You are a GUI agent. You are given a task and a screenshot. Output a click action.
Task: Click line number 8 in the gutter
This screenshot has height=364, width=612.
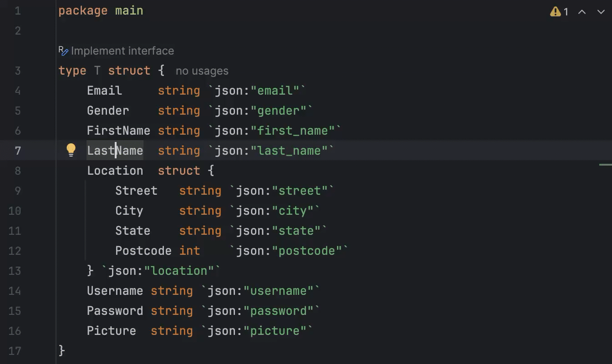[18, 171]
